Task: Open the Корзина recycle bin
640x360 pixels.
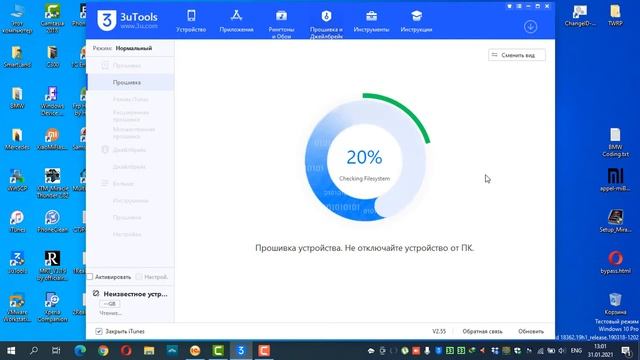Action: pos(615,304)
